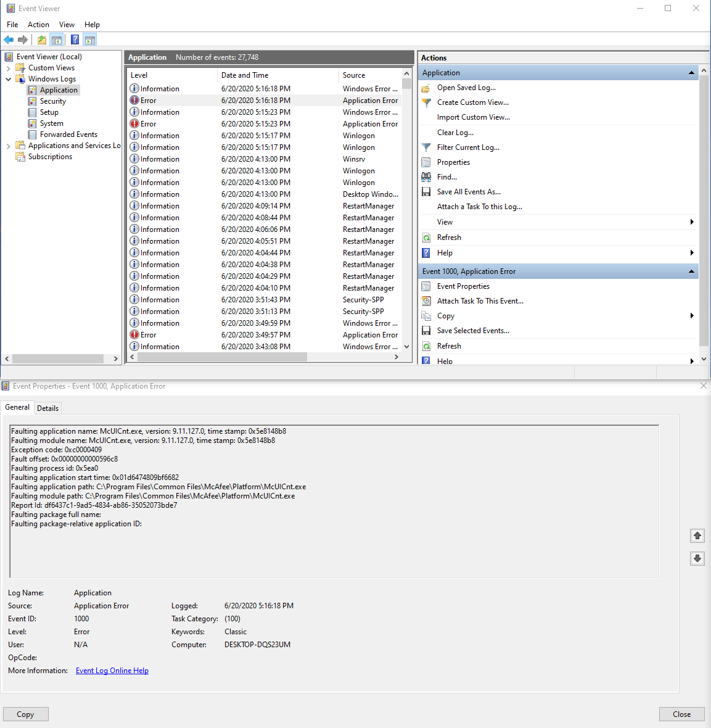Sort by the Level column header
711x728 pixels.
(x=171, y=75)
